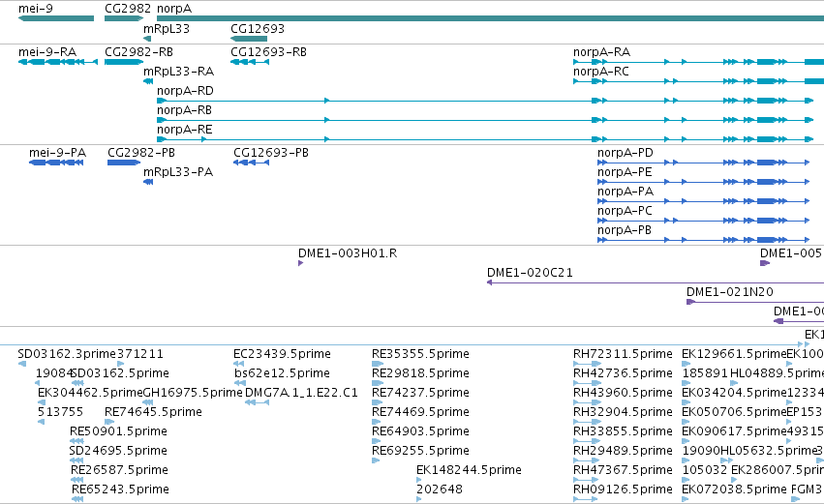Click the CG2982 gene label
Viewport: 824px width, 504px height.
pos(128,9)
